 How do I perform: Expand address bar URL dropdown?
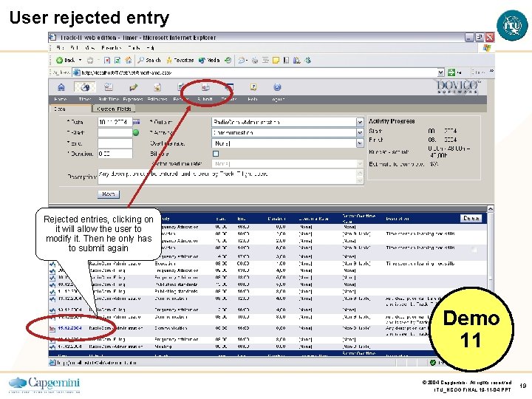(440, 72)
